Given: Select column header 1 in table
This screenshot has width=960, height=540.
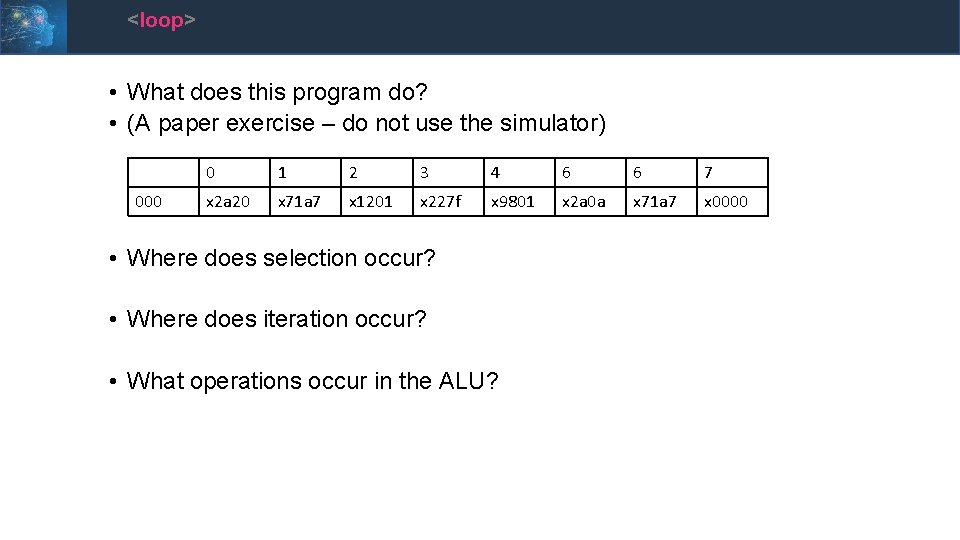Looking at the screenshot, I should point(305,173).
